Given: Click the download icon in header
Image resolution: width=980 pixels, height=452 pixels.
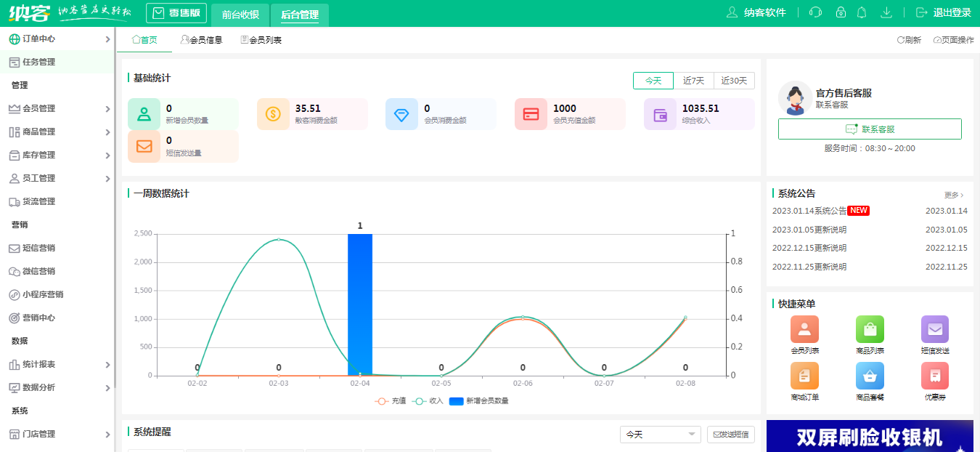Looking at the screenshot, I should [x=886, y=12].
